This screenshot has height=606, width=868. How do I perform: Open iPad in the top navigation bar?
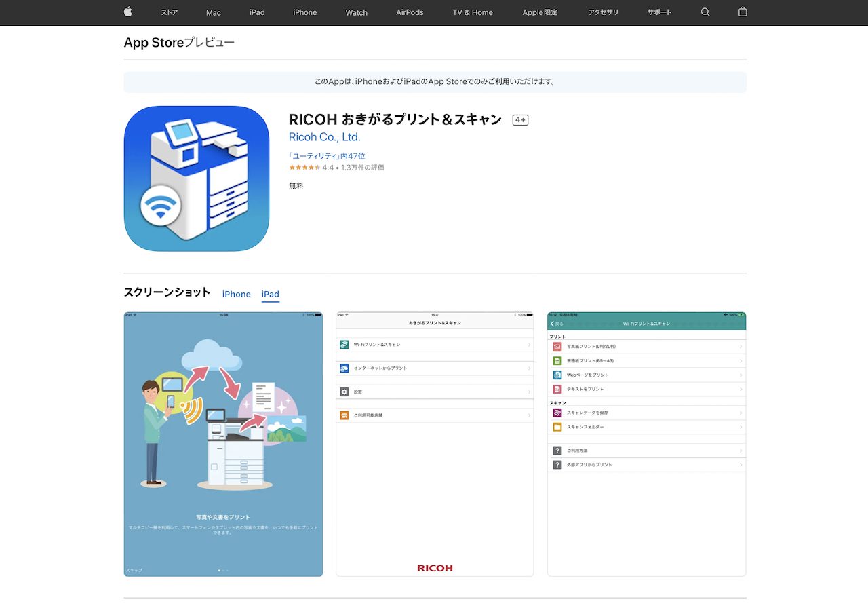coord(257,12)
